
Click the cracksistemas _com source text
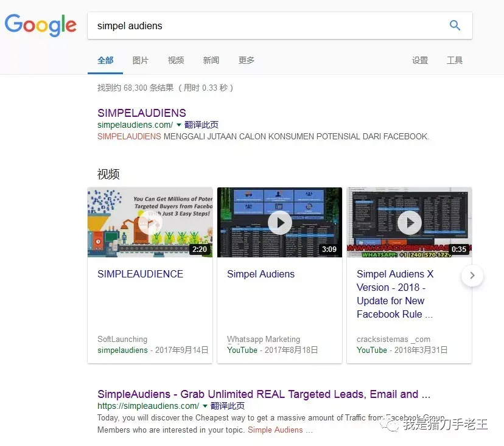[393, 339]
